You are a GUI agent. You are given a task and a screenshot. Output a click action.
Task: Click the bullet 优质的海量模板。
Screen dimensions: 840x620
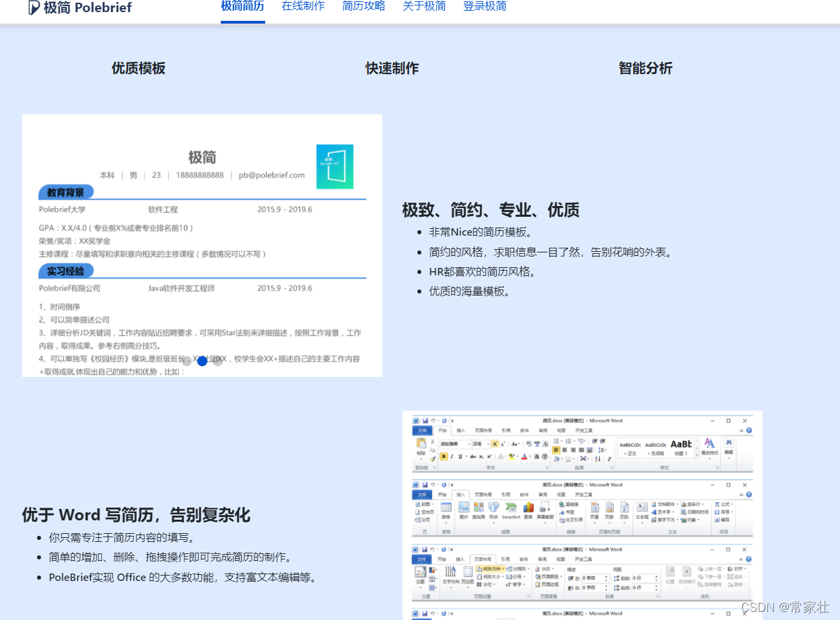point(470,291)
